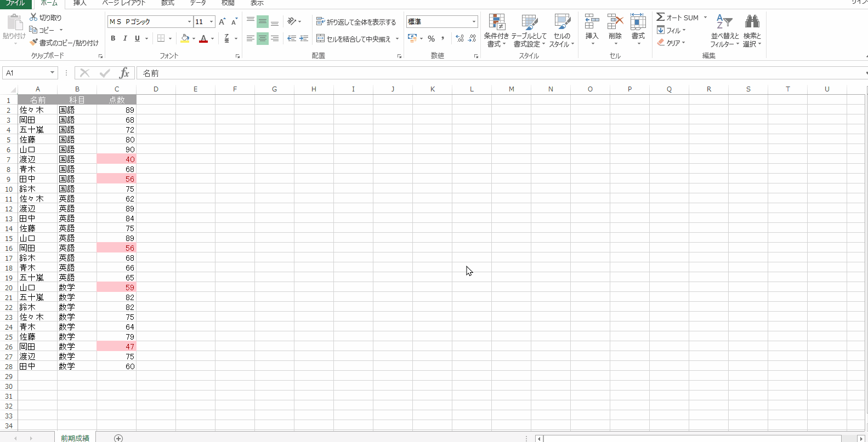The width and height of the screenshot is (868, 442).
Task: Click the ファイル file button
Action: (x=15, y=3)
